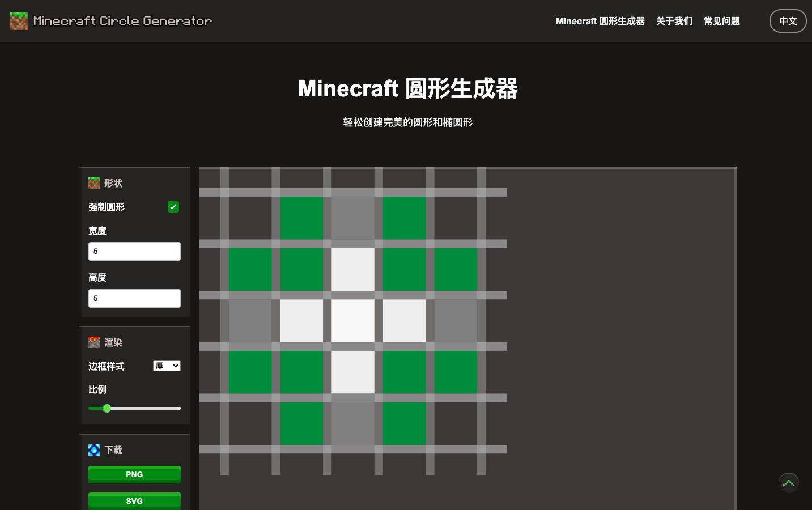Click the scroll-to-top arrow button
This screenshot has width=812, height=510.
(x=788, y=483)
